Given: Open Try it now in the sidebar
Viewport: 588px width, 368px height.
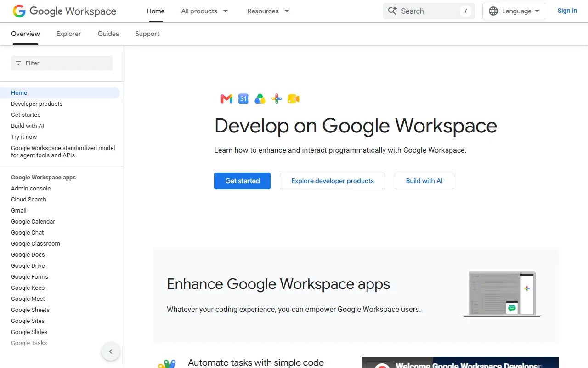Looking at the screenshot, I should click(x=24, y=137).
